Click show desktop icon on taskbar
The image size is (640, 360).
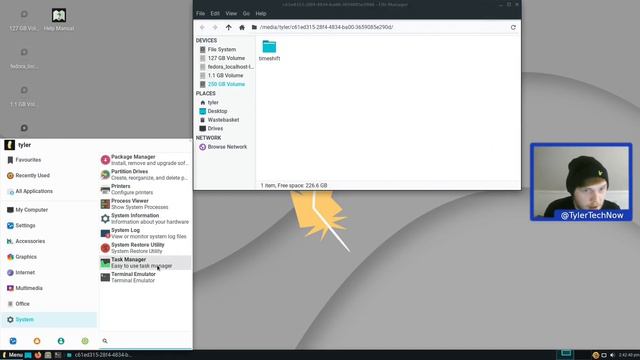[x=28, y=355]
